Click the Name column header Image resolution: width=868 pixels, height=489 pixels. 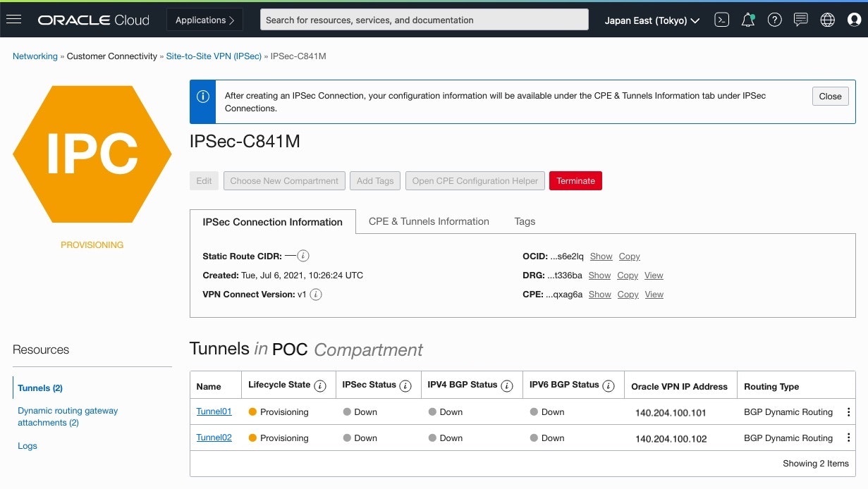pyautogui.click(x=209, y=387)
